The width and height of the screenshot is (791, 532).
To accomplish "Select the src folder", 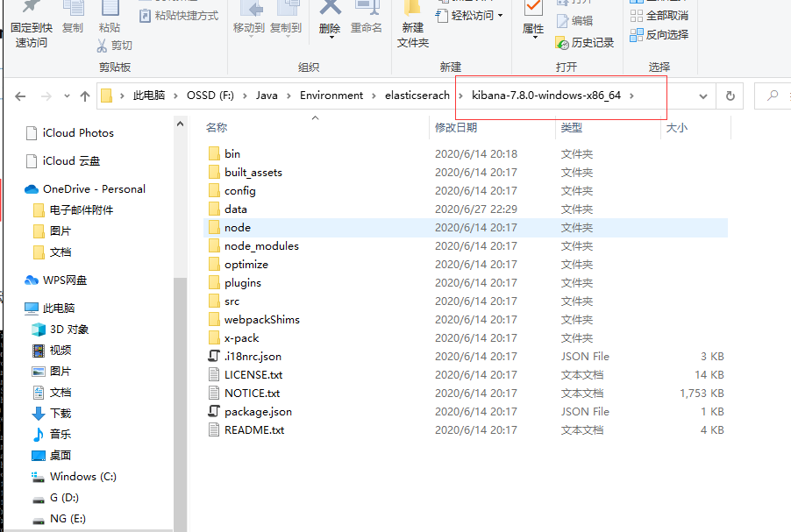I will point(465,301).
